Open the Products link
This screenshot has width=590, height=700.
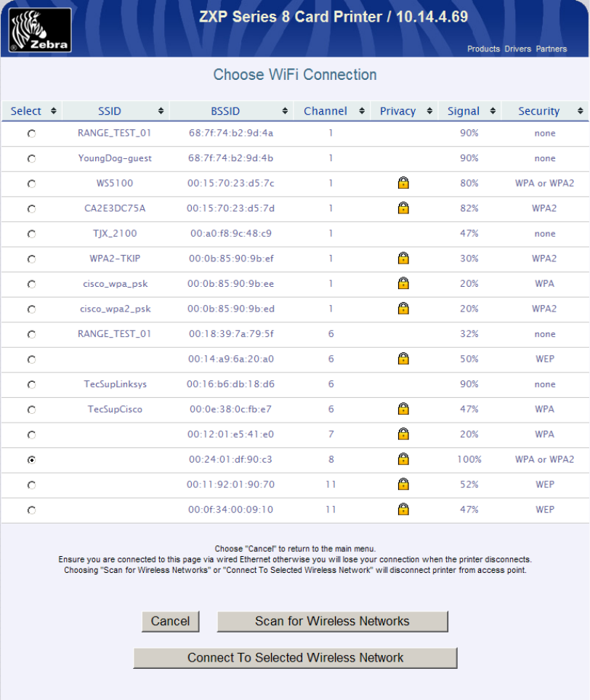(483, 49)
